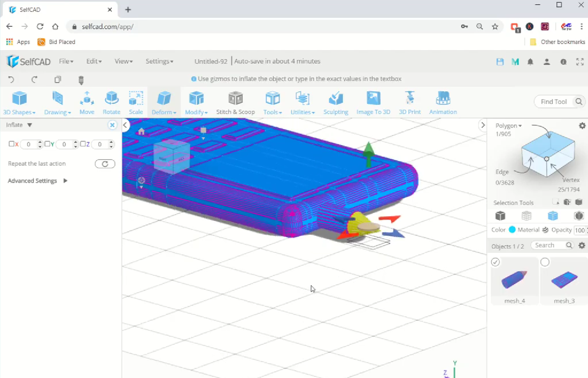Image resolution: width=588 pixels, height=378 pixels.
Task: Select the mesh_3 thumbnail
Action: [x=564, y=280]
